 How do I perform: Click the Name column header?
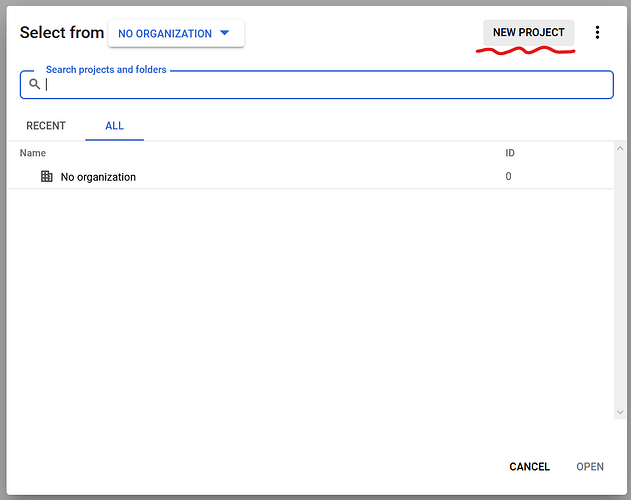(x=33, y=153)
